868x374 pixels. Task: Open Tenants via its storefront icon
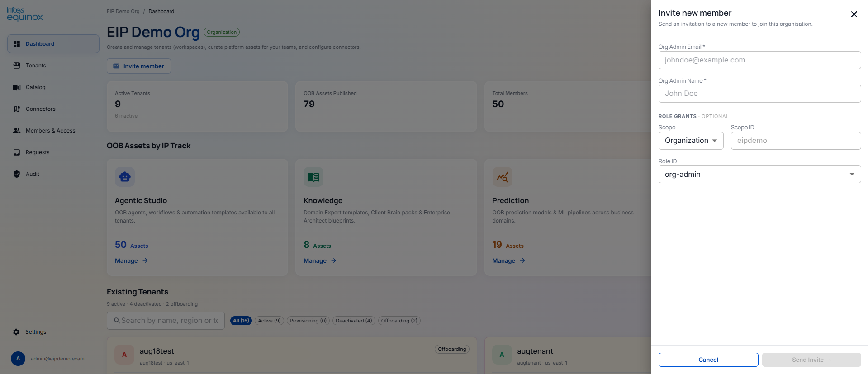(x=17, y=66)
